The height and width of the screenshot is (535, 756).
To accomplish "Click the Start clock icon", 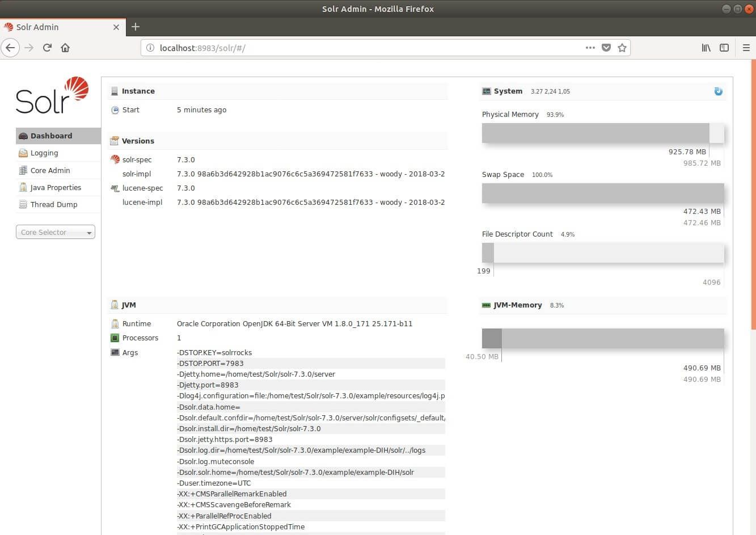I will tap(115, 110).
